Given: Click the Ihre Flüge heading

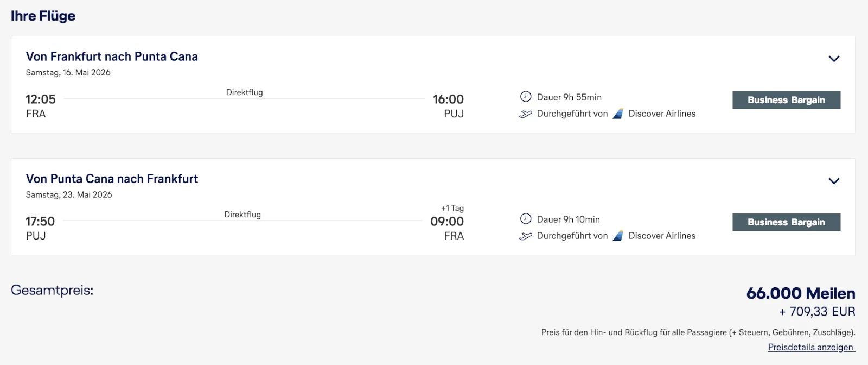Looking at the screenshot, I should point(43,15).
